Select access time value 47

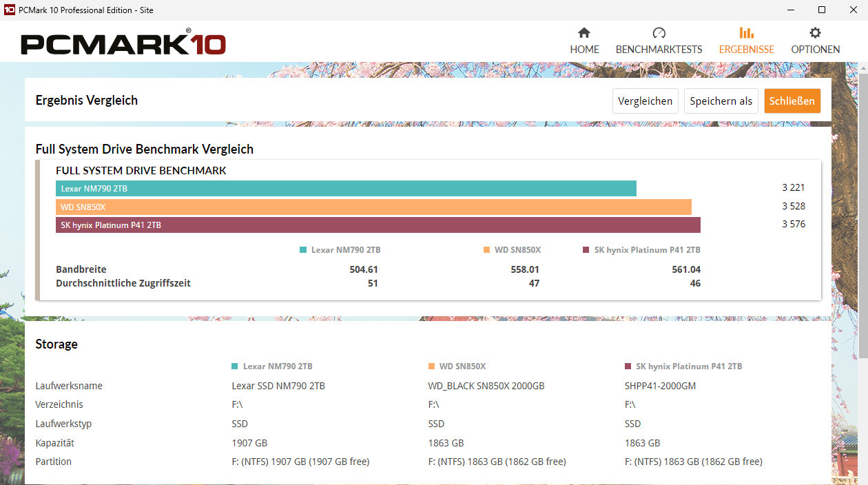point(534,283)
